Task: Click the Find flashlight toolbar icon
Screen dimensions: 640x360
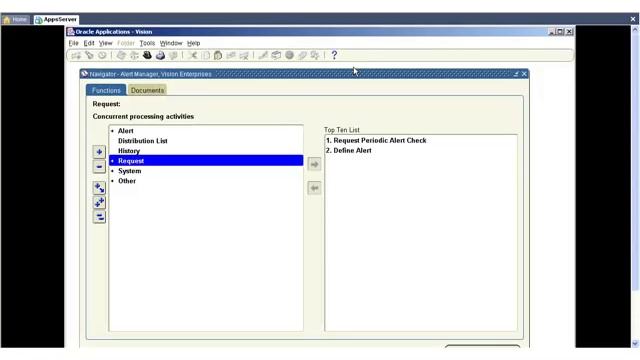Action: coord(89,56)
